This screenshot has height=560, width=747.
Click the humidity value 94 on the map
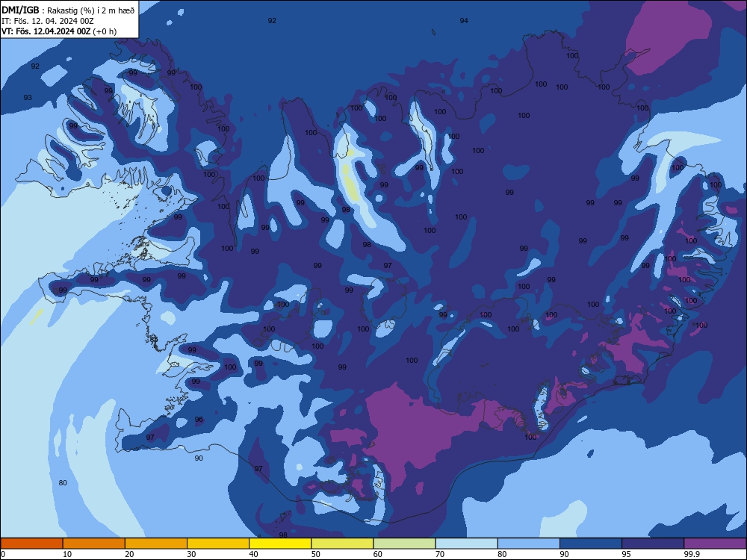(464, 20)
